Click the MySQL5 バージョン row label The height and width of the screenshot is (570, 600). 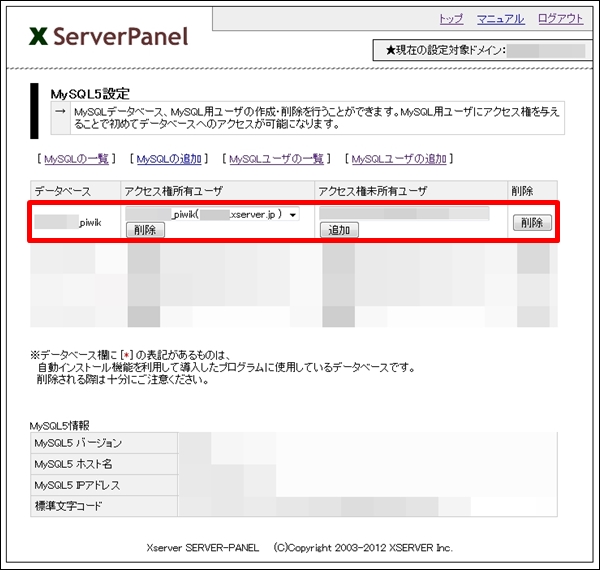tap(104, 443)
